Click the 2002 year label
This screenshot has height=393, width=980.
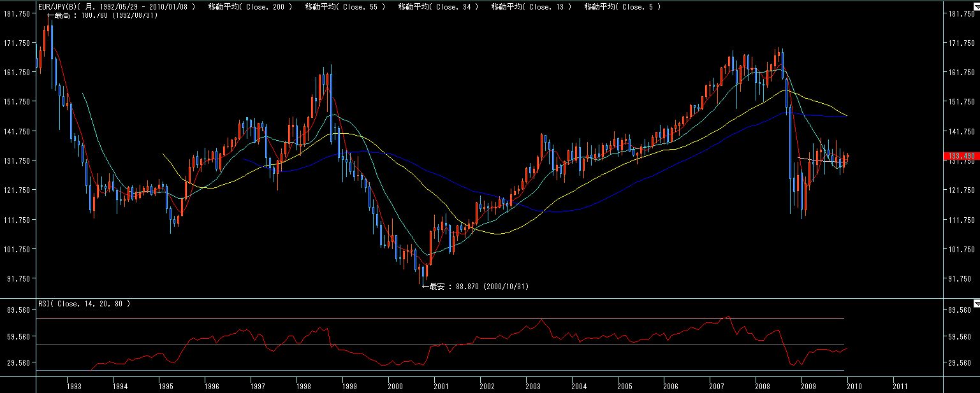pyautogui.click(x=487, y=386)
